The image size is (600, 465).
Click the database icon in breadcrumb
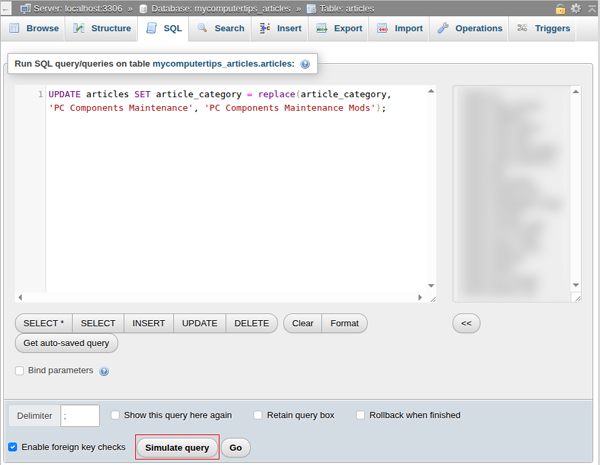point(143,9)
